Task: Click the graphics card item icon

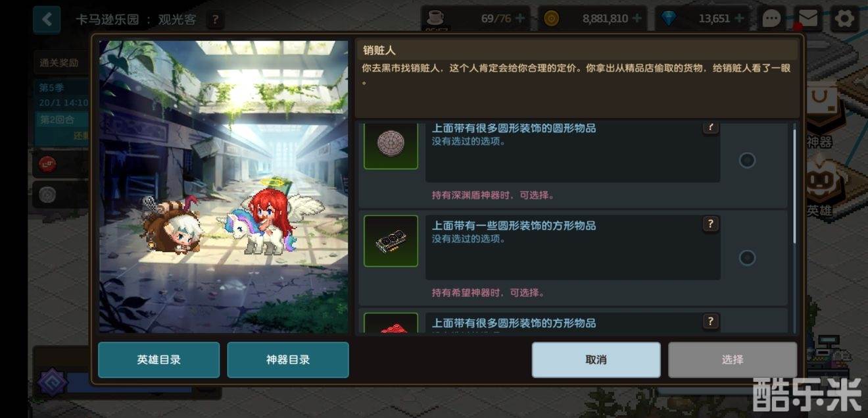Action: (x=391, y=241)
